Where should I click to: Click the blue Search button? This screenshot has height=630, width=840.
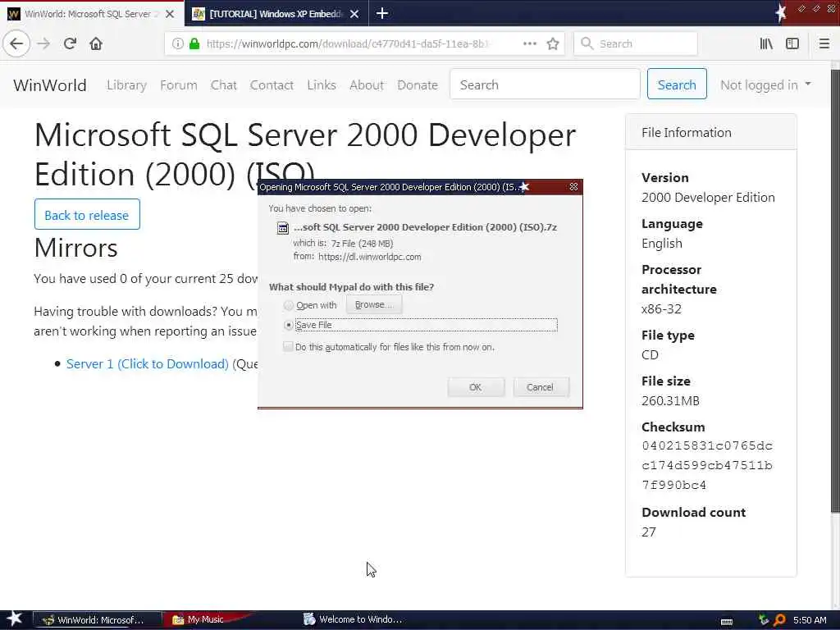[677, 84]
